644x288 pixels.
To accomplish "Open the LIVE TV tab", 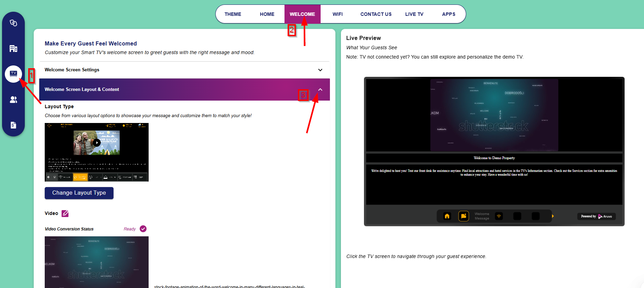I will click(x=414, y=14).
